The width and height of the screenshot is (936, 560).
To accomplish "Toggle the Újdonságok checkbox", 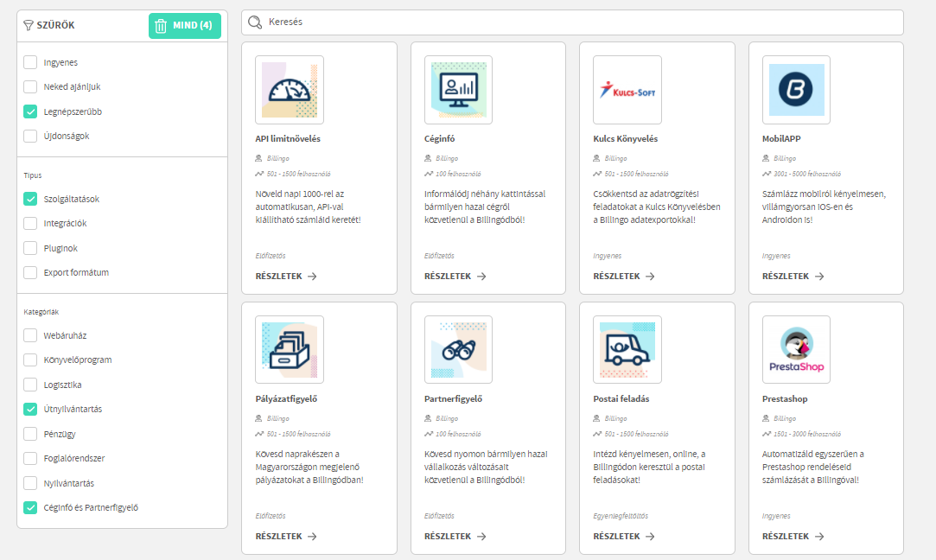I will tap(30, 137).
